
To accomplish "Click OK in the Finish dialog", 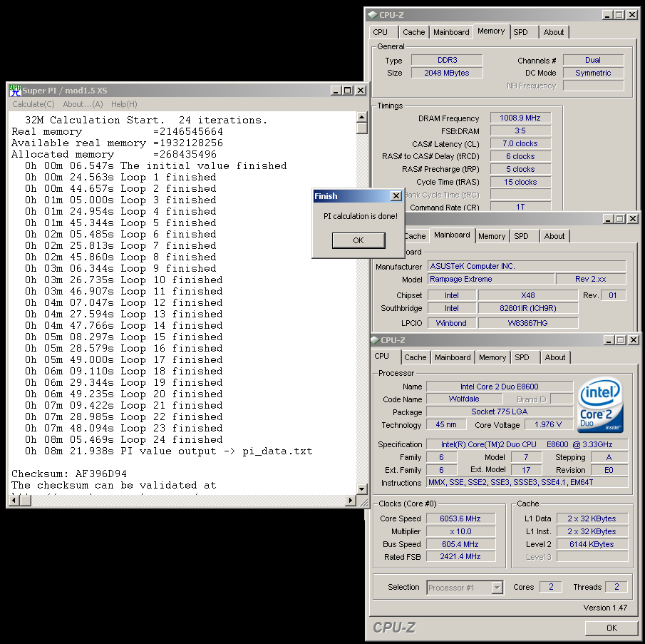I will [x=358, y=240].
